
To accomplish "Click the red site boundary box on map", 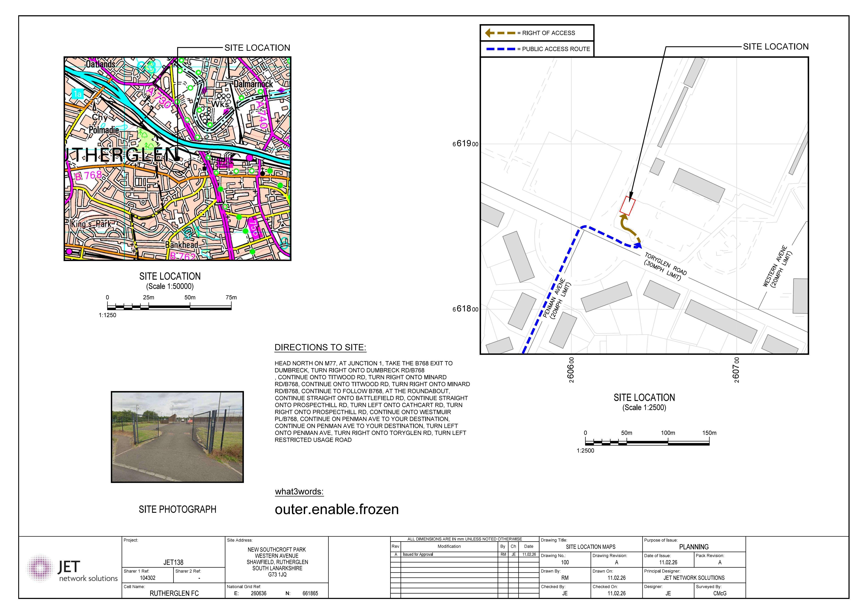I will (627, 206).
